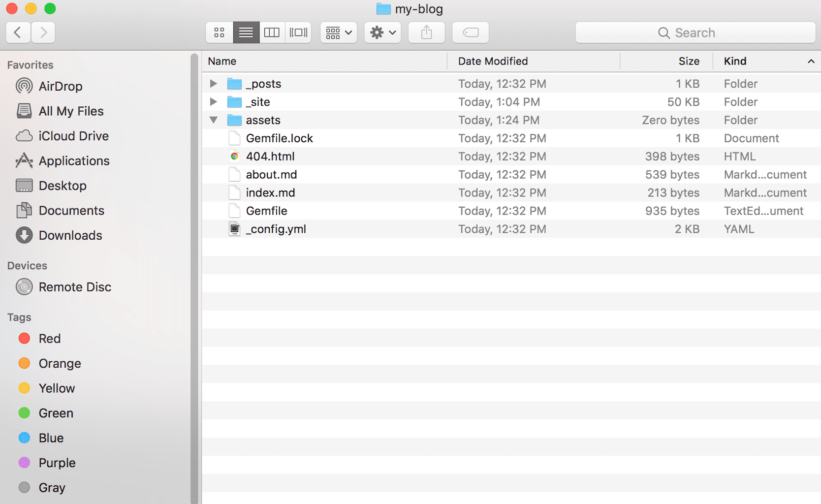Select the Gemfile.lock file

[x=511, y=138]
